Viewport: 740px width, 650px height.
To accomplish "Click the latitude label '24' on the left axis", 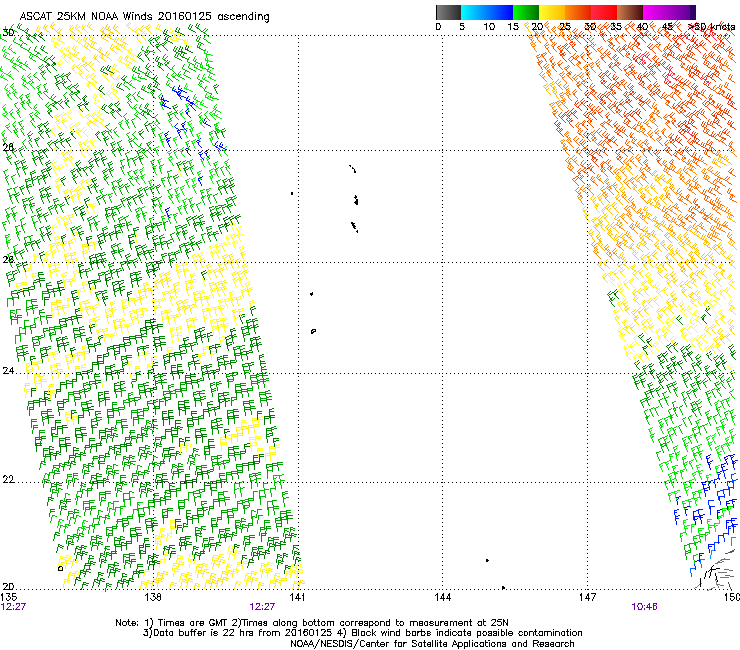I will click(x=8, y=371).
